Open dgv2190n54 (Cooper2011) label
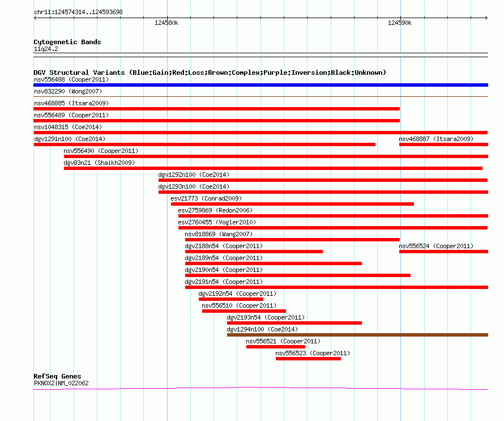This screenshot has height=421, width=504. click(224, 270)
